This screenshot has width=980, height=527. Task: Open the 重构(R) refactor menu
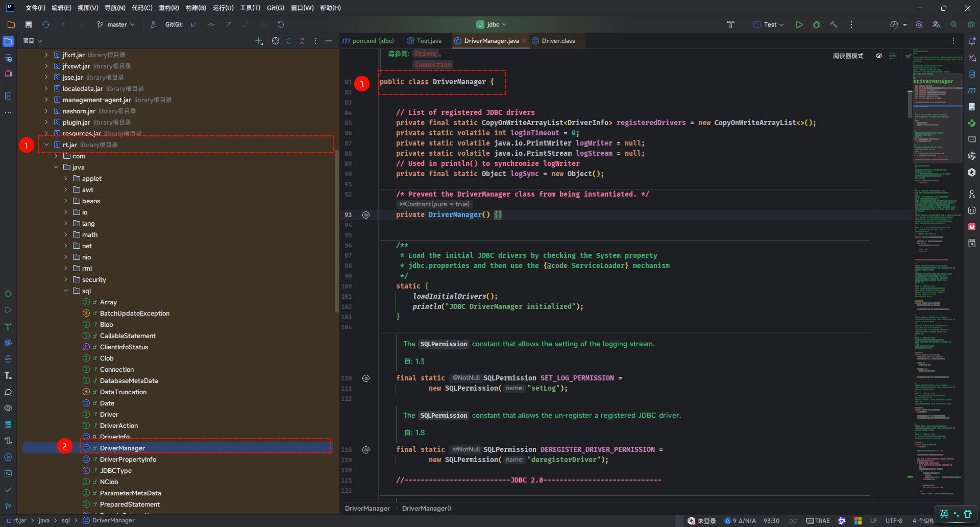[x=168, y=8]
